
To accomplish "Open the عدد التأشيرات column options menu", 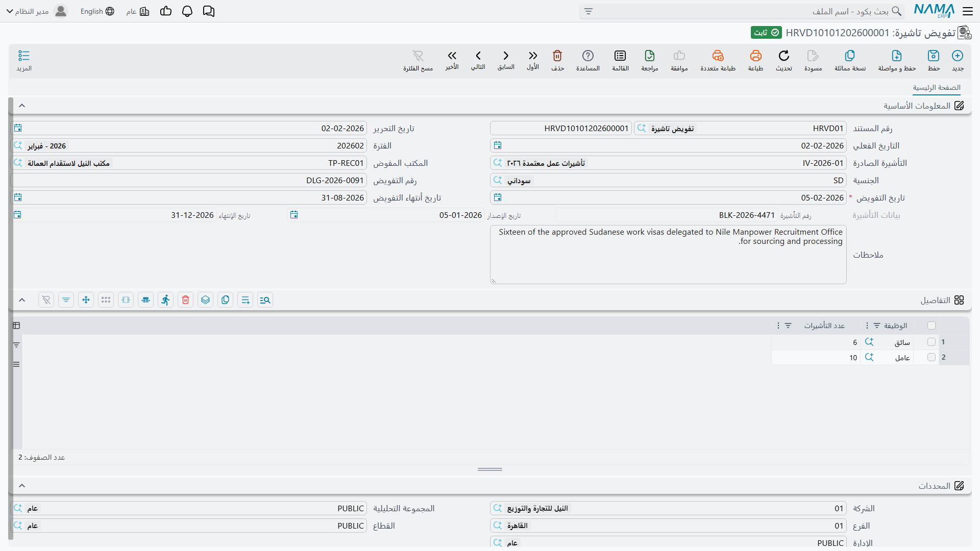I will pyautogui.click(x=778, y=325).
